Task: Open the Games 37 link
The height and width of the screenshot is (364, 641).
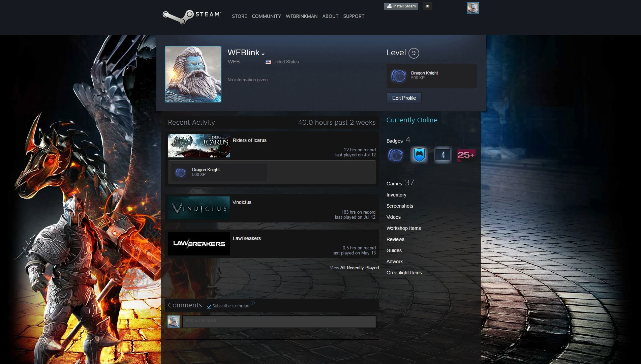Action: point(400,183)
